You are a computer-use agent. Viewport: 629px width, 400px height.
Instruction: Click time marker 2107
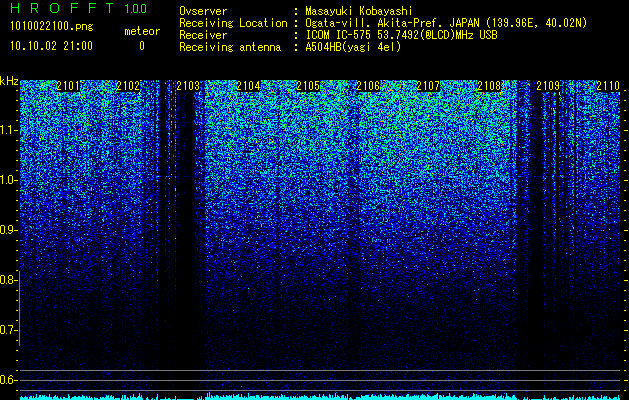click(x=428, y=86)
